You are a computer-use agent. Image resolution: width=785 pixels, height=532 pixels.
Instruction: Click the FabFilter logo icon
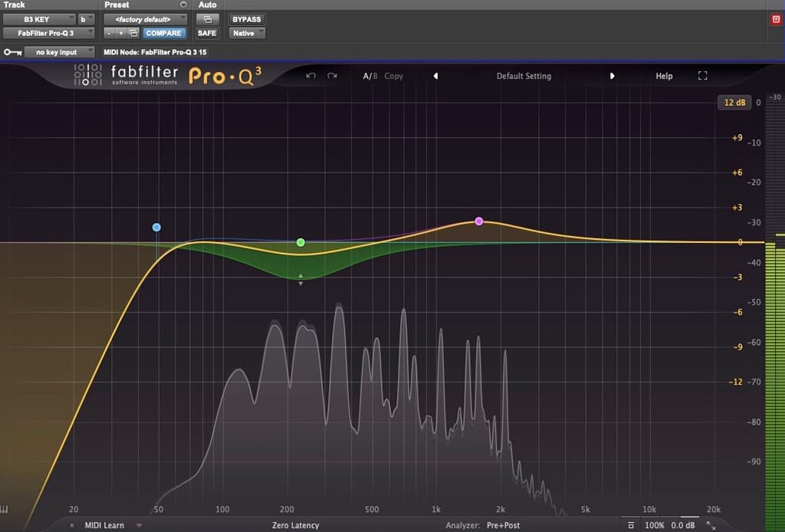coord(88,75)
